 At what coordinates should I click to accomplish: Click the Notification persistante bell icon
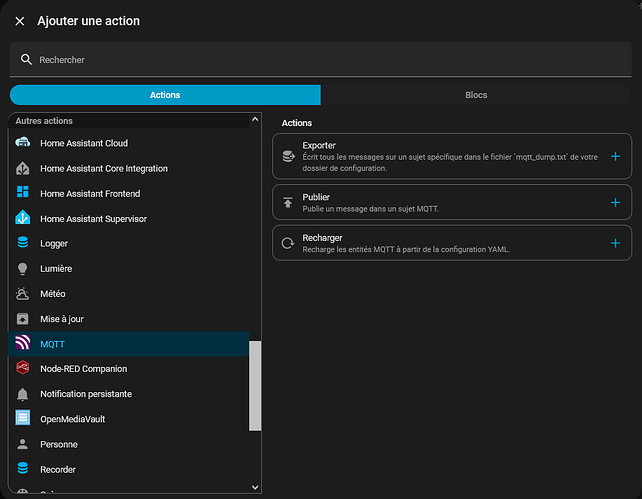23,394
